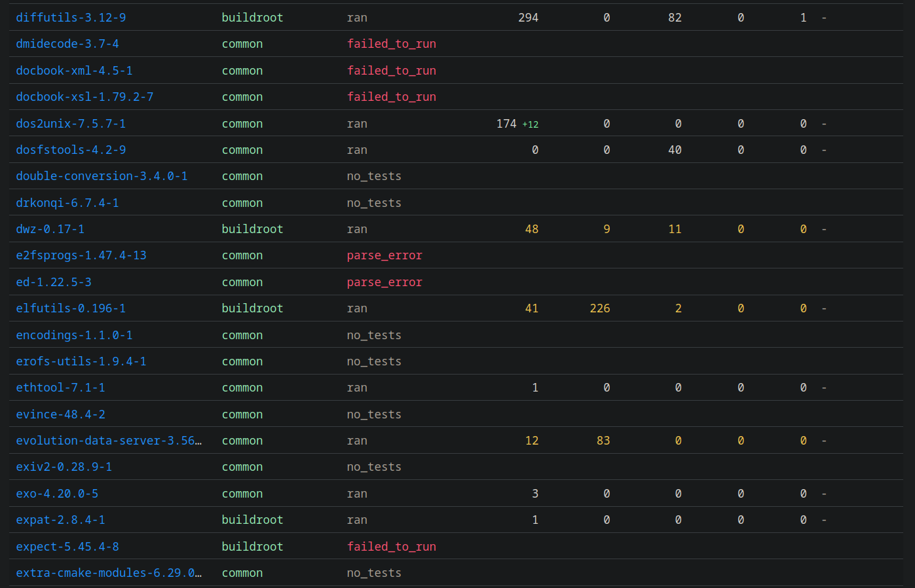Click the value 83 in evolution-data-server row
The width and height of the screenshot is (915, 588).
tap(603, 441)
